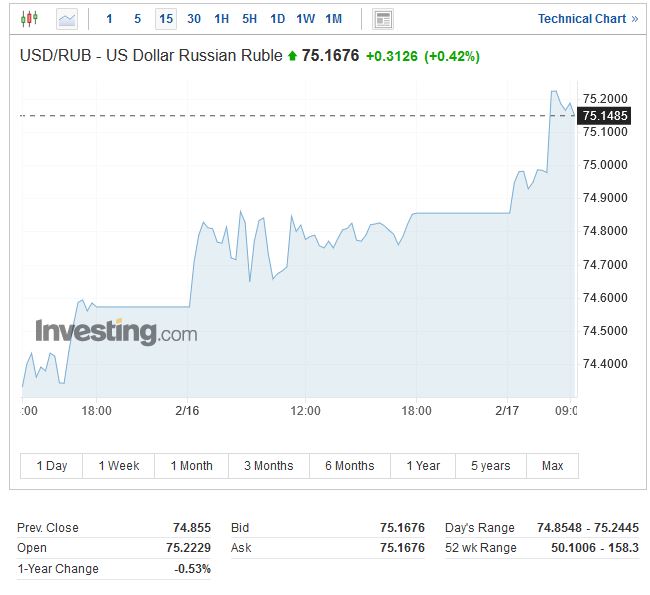
Task: Select the area chart type icon
Action: pos(66,18)
